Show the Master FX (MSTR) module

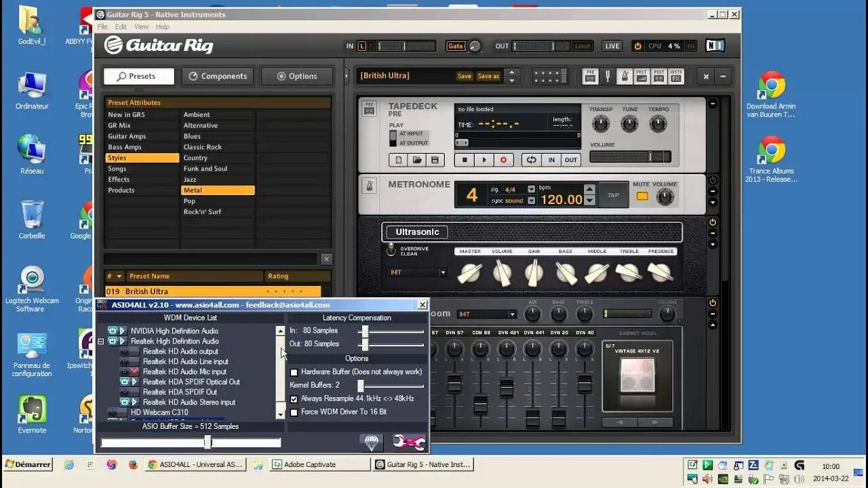tap(676, 77)
